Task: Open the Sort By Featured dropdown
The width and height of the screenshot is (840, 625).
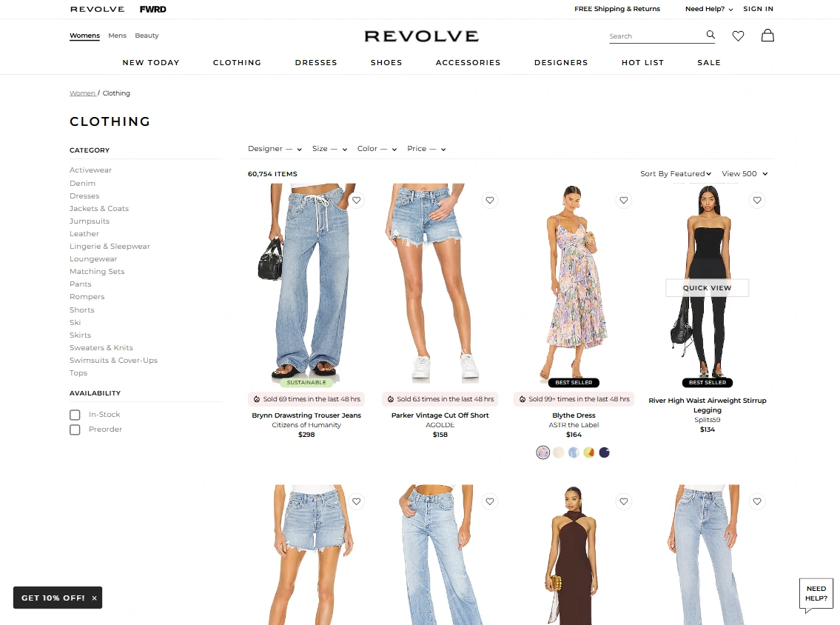Action: pyautogui.click(x=676, y=174)
